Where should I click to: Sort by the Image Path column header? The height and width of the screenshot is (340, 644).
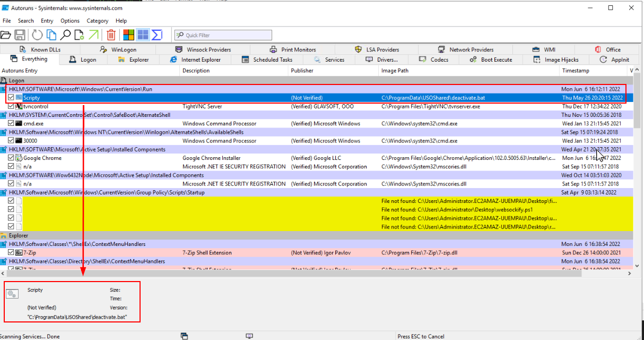point(469,71)
